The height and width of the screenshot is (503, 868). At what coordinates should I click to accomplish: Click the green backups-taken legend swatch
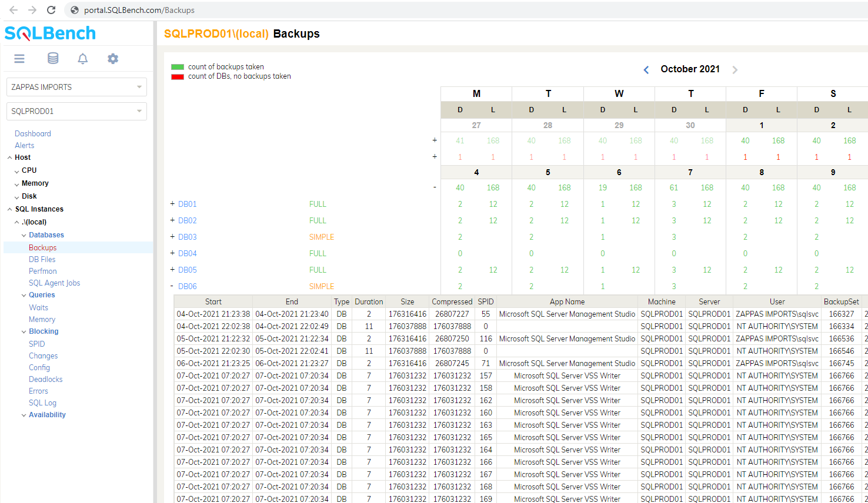pyautogui.click(x=178, y=67)
